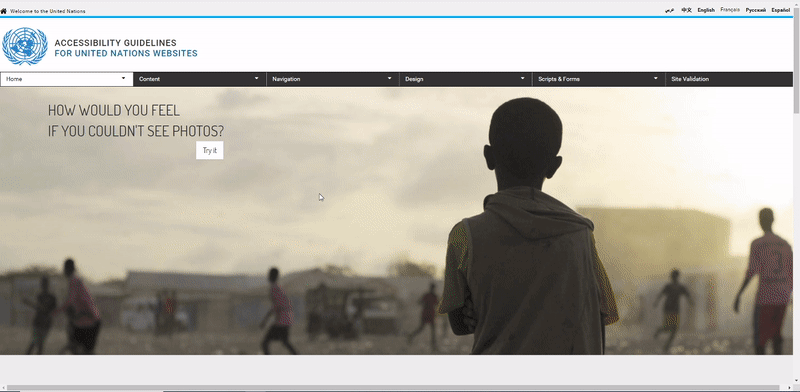Switch language to English

tap(706, 10)
